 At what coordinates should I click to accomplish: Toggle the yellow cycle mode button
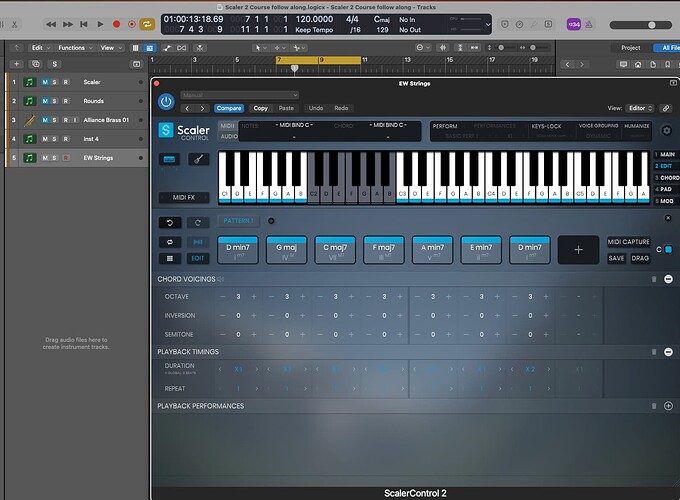click(x=147, y=24)
